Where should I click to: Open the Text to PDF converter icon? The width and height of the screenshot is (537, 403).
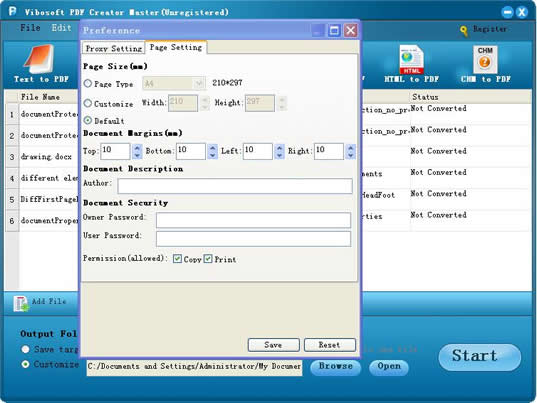[x=40, y=60]
